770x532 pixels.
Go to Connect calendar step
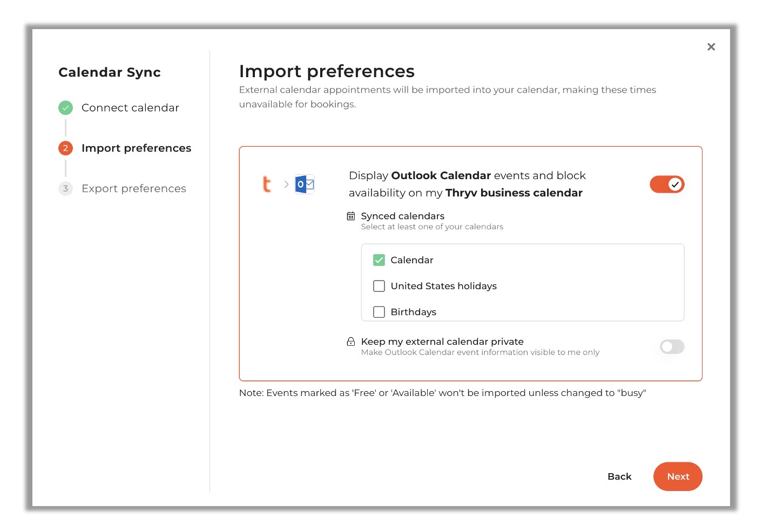(130, 108)
